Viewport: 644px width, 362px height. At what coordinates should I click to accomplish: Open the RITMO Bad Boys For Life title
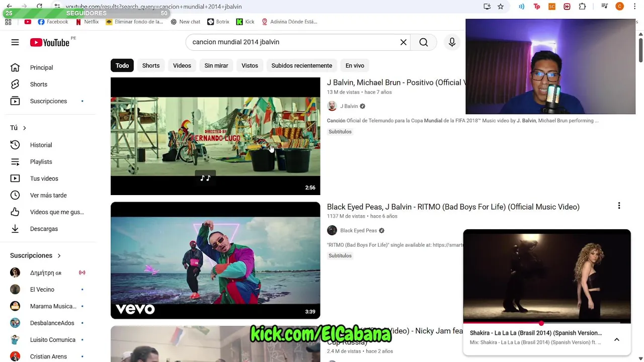click(x=453, y=207)
